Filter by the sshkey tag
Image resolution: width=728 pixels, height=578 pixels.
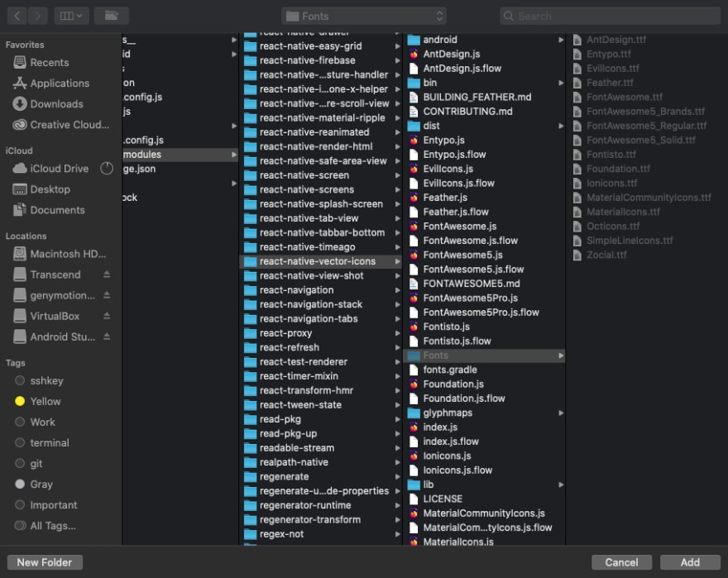point(46,380)
